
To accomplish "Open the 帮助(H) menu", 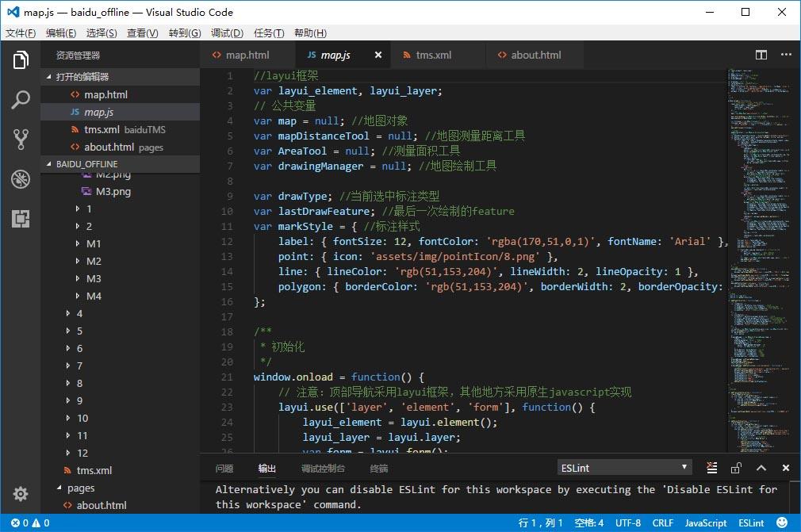I will (310, 33).
